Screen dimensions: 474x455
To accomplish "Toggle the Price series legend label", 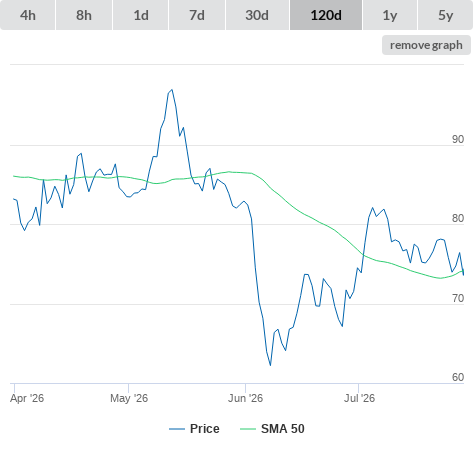I will (x=205, y=429).
